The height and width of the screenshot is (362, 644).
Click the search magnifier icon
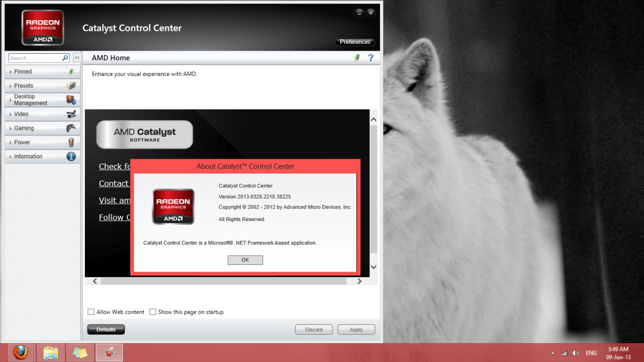pyautogui.click(x=65, y=58)
